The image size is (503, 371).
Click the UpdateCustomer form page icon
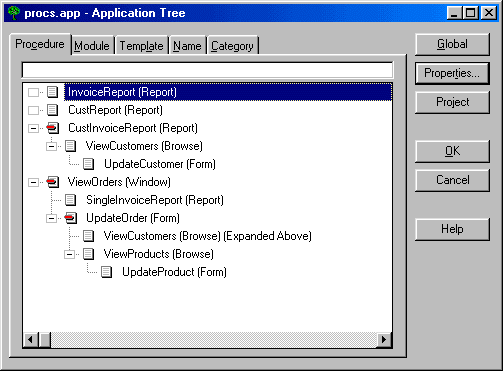88,164
